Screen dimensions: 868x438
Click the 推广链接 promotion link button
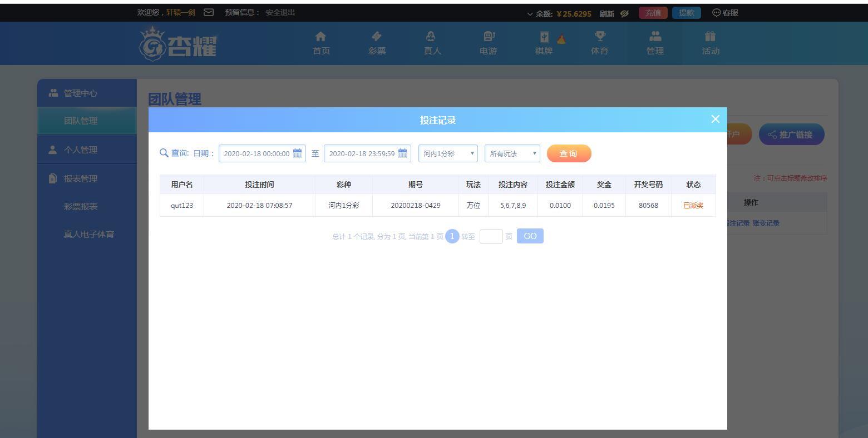tap(791, 135)
